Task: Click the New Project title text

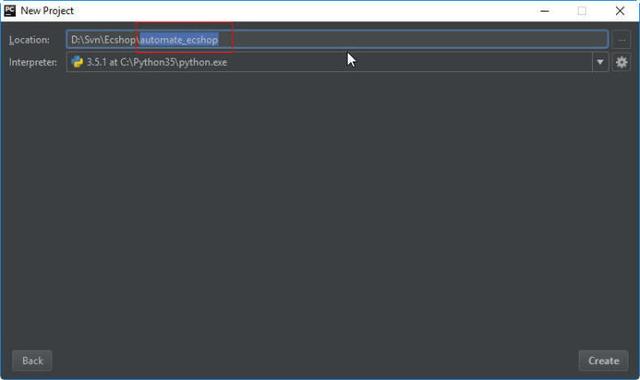Action: [47, 11]
